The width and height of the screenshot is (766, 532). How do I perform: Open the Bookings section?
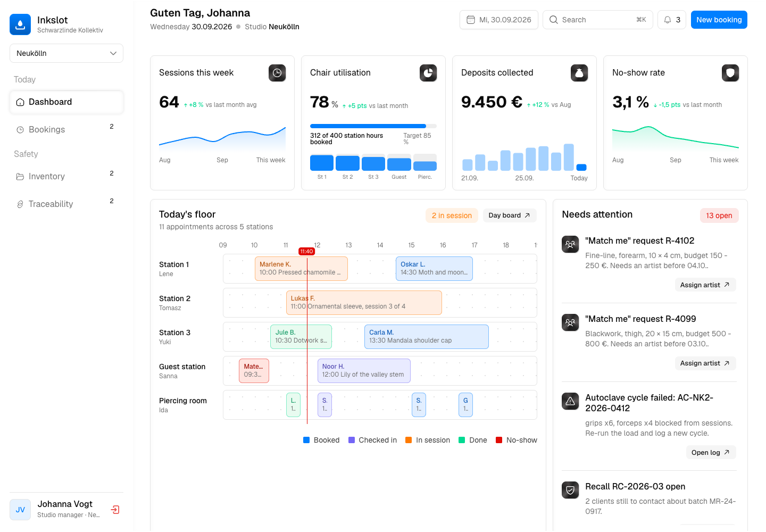click(x=66, y=130)
